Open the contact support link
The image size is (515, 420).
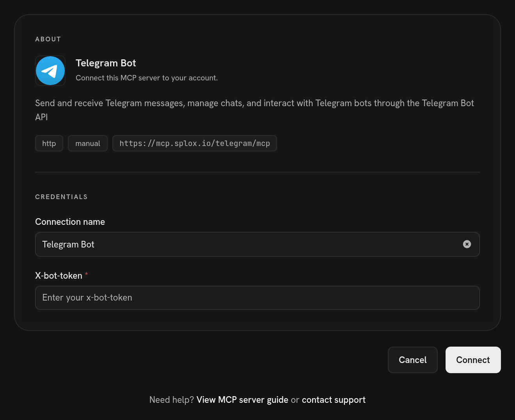tap(334, 400)
